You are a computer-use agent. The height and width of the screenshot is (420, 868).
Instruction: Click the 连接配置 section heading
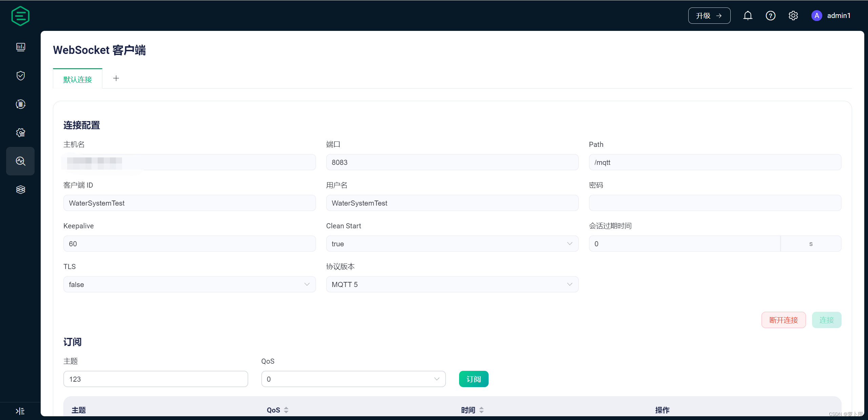tap(82, 125)
